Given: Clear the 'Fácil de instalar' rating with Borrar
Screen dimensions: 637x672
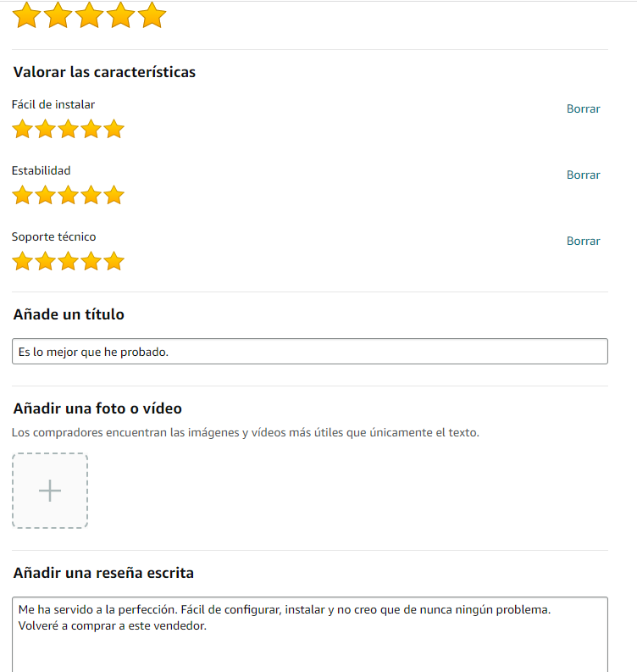Looking at the screenshot, I should click(x=583, y=108).
